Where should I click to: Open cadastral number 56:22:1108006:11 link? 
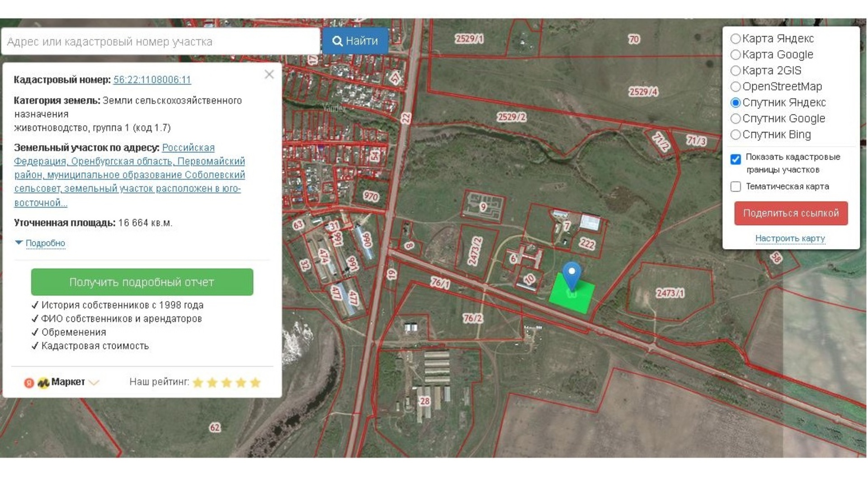(152, 80)
